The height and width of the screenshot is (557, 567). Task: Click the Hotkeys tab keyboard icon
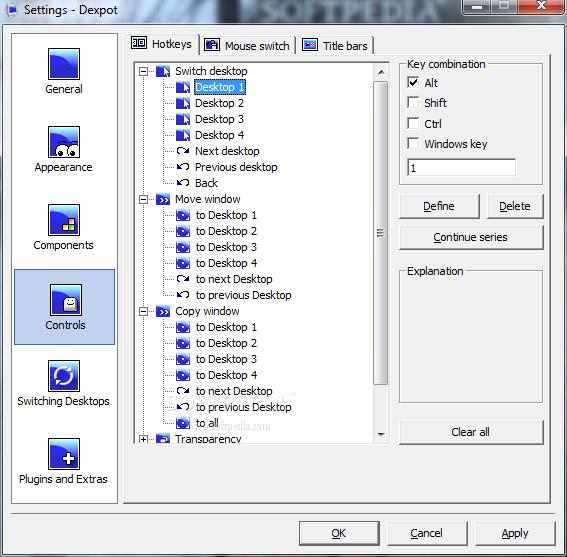139,43
